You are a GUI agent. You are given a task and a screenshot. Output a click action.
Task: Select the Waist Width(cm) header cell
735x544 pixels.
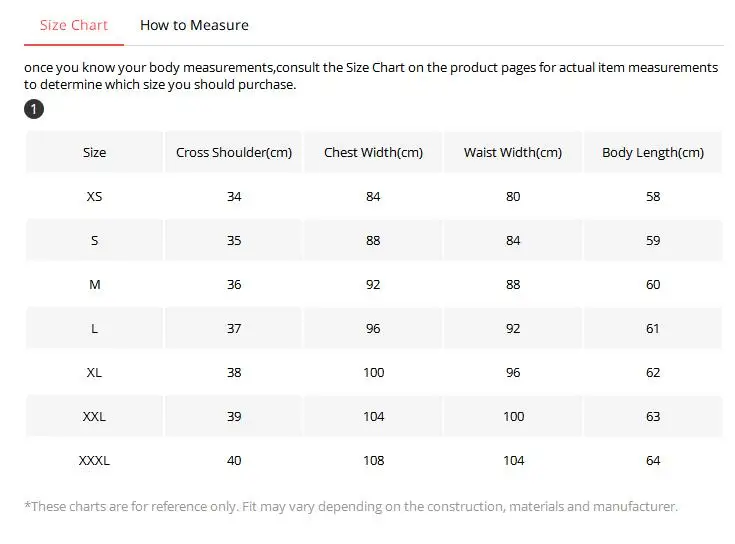[513, 153]
